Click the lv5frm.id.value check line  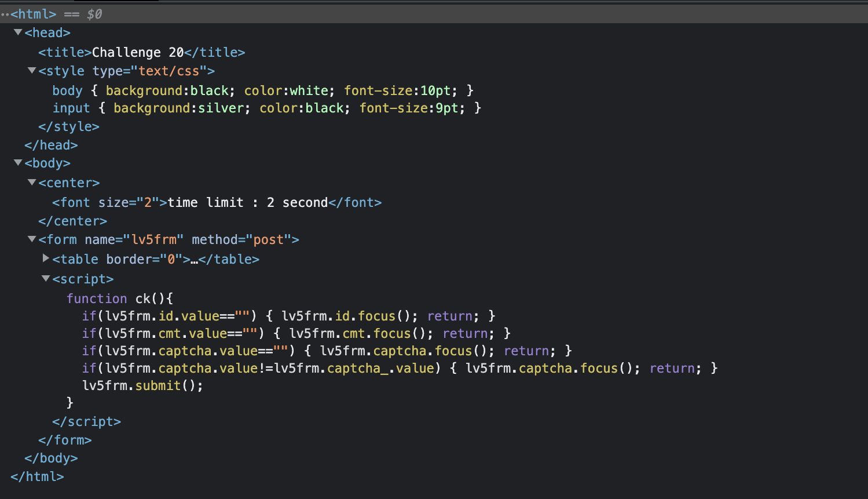point(289,316)
